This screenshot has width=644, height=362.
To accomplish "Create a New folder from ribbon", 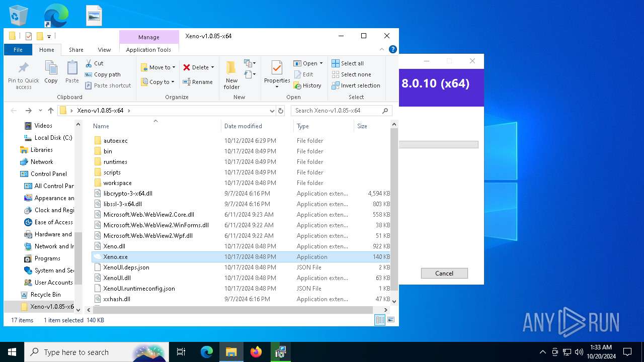I will [231, 75].
